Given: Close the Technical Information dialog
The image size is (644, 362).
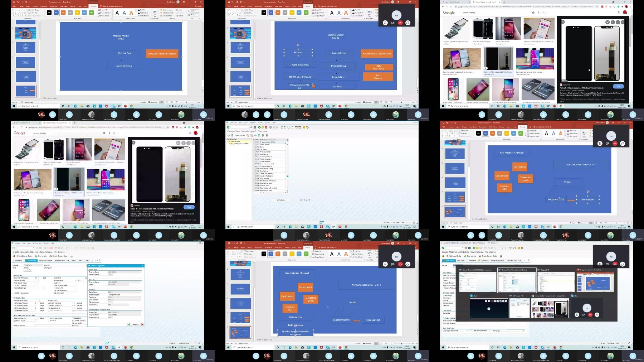Looking at the screenshot, I should [x=143, y=266].
